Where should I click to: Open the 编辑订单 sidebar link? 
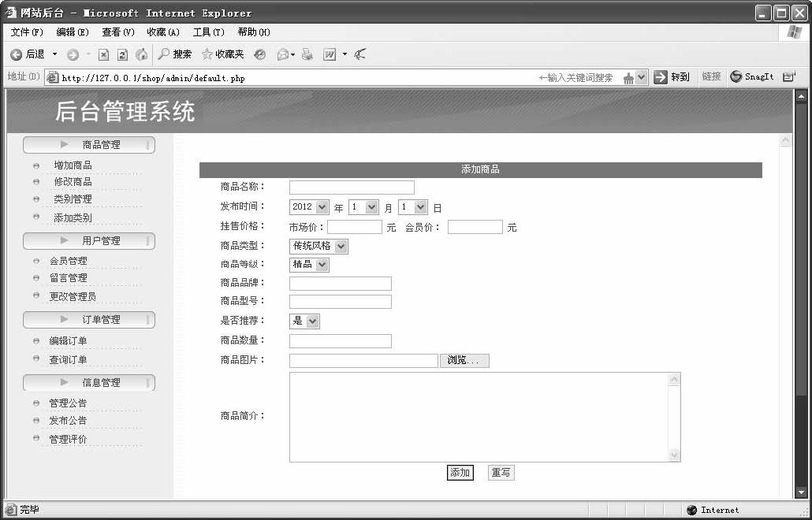[x=69, y=341]
